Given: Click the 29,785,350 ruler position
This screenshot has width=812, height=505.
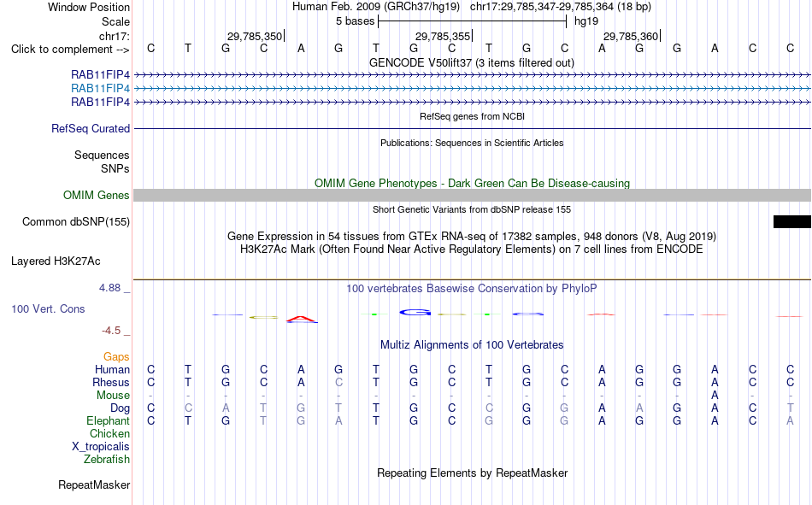Looking at the screenshot, I should pos(255,36).
